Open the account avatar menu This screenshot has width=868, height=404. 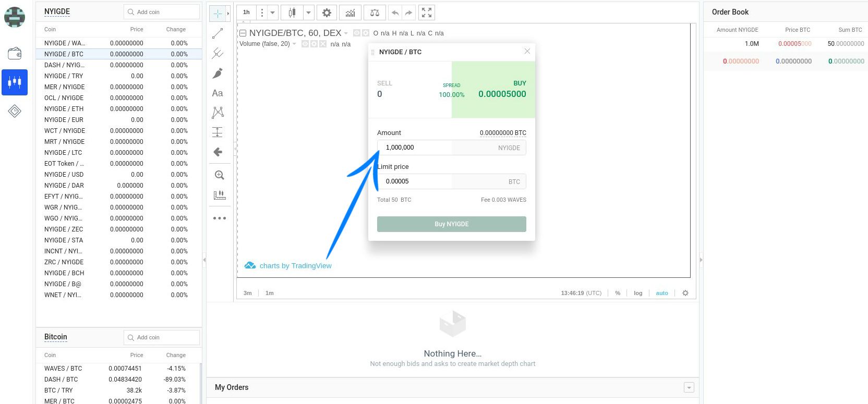pyautogui.click(x=15, y=17)
